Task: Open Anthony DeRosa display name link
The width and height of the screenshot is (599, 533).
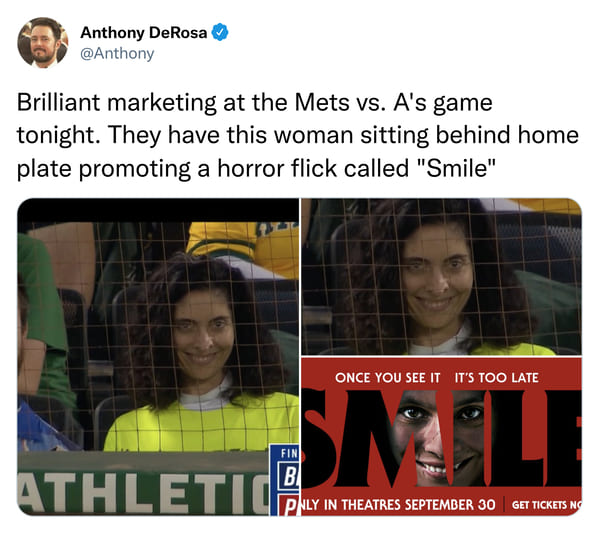Action: point(144,32)
